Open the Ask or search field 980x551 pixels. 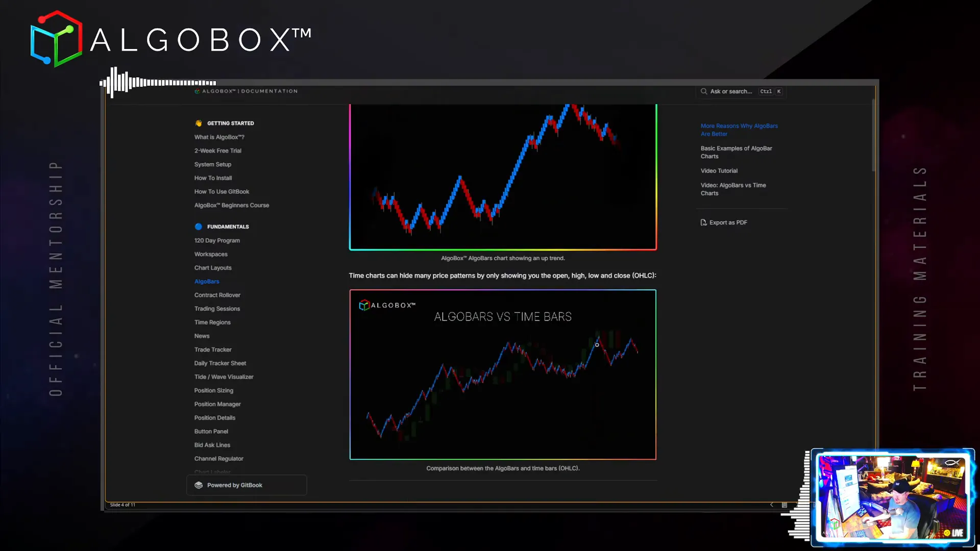pyautogui.click(x=740, y=91)
